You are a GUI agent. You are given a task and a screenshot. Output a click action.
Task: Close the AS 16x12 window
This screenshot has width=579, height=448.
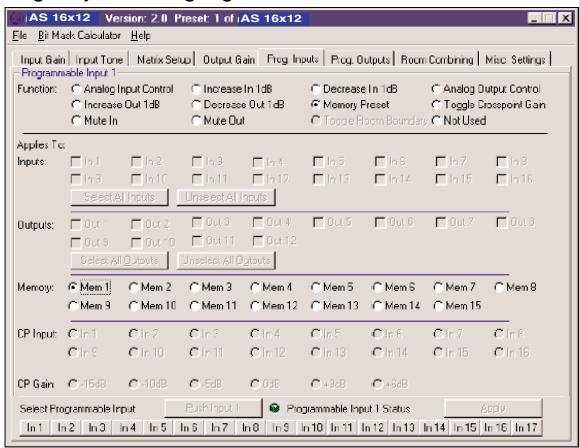[x=565, y=18]
